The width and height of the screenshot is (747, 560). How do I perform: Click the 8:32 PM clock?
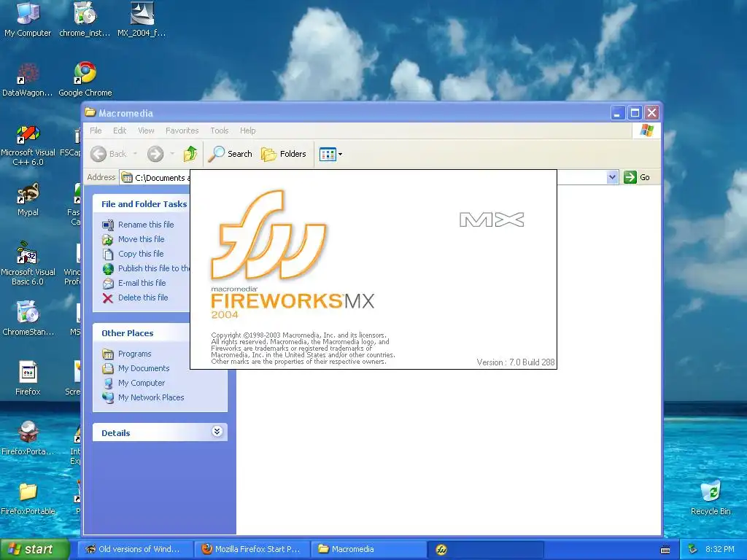point(719,549)
